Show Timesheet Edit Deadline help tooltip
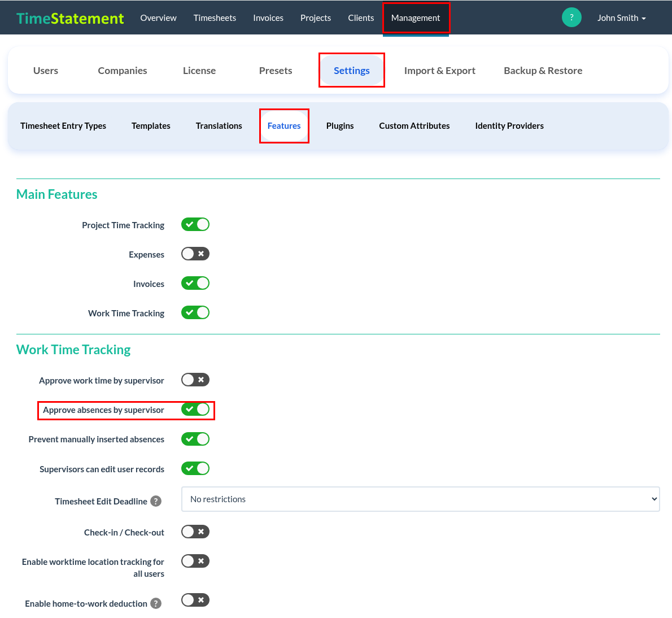The width and height of the screenshot is (672, 618). 156,501
